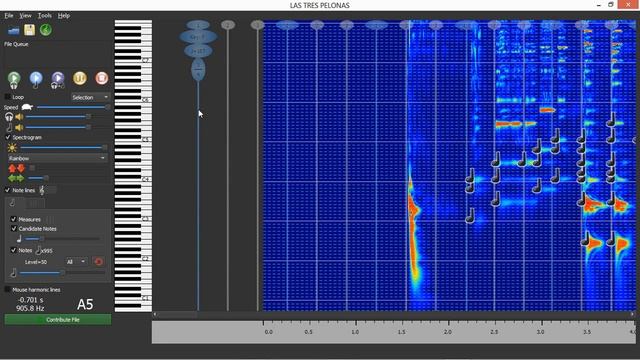The image size is (640, 360).
Task: Click the green left arrow
Action: tap(12, 178)
